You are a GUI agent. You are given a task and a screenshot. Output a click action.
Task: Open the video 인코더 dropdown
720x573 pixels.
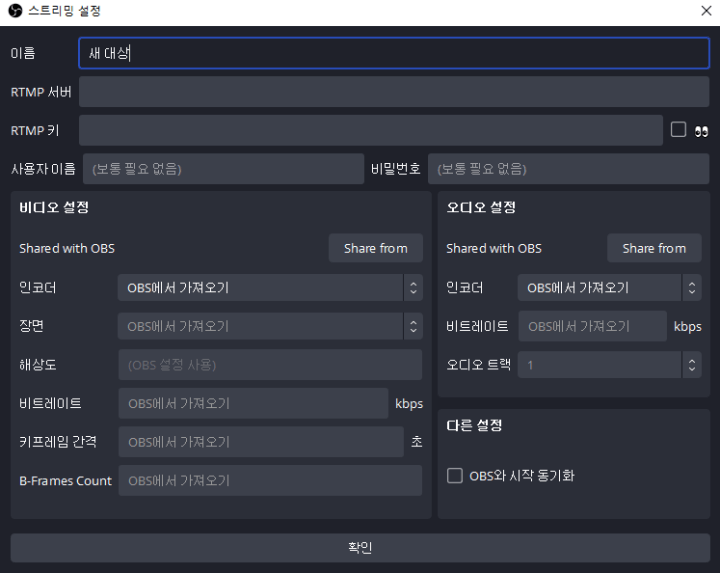pyautogui.click(x=270, y=287)
